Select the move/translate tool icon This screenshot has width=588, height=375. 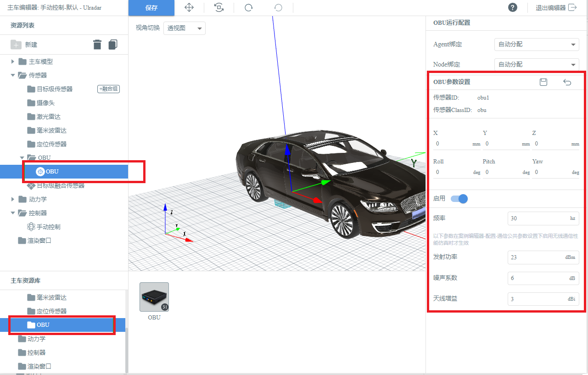189,7
